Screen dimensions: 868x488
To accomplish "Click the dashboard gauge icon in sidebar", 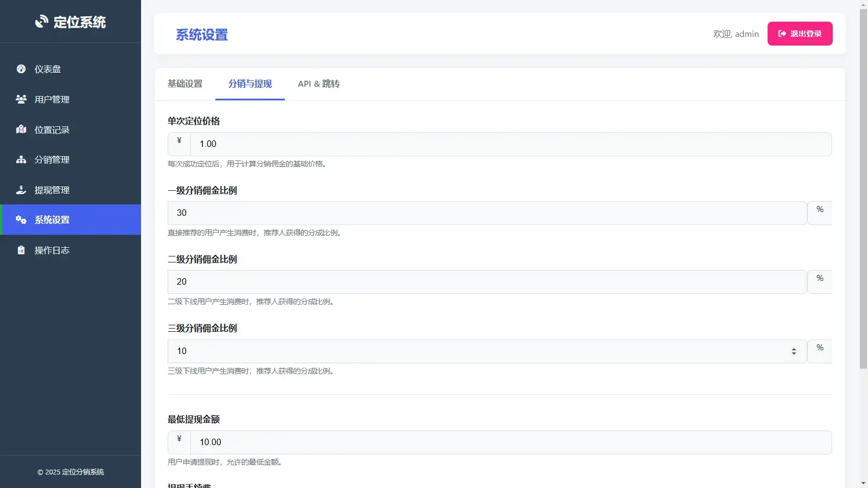I will pyautogui.click(x=21, y=69).
